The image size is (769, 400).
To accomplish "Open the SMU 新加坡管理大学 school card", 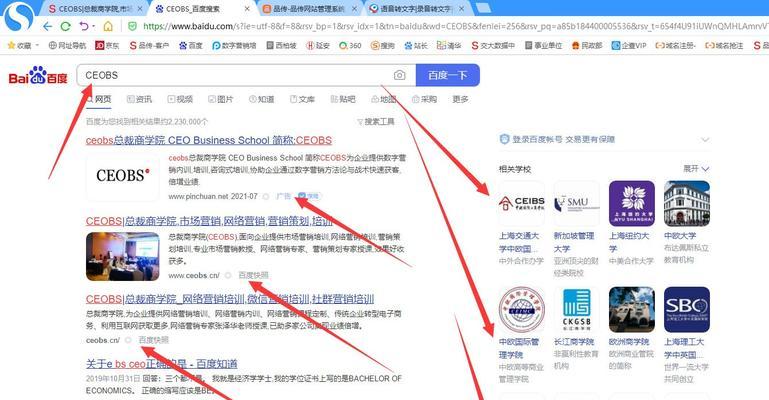I will (x=577, y=228).
